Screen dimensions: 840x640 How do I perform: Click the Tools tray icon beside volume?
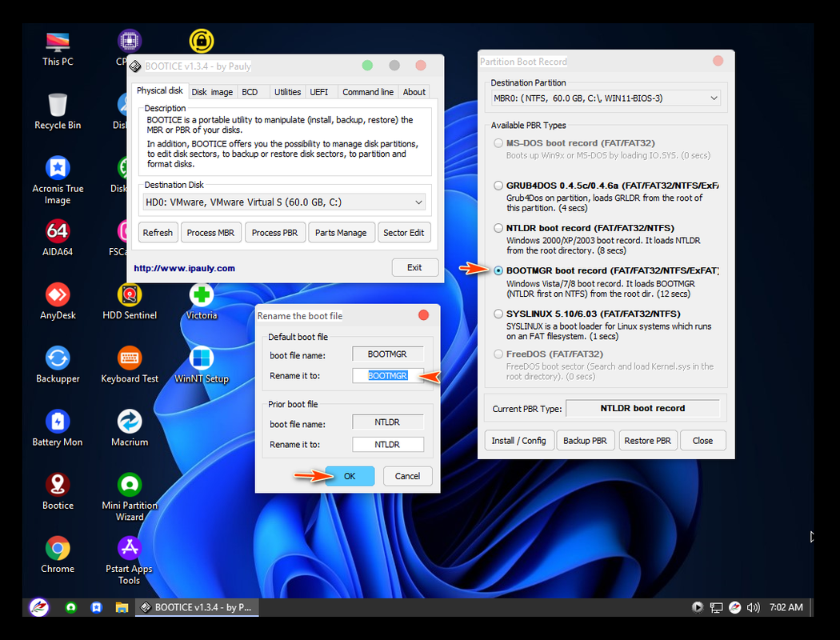pos(735,607)
